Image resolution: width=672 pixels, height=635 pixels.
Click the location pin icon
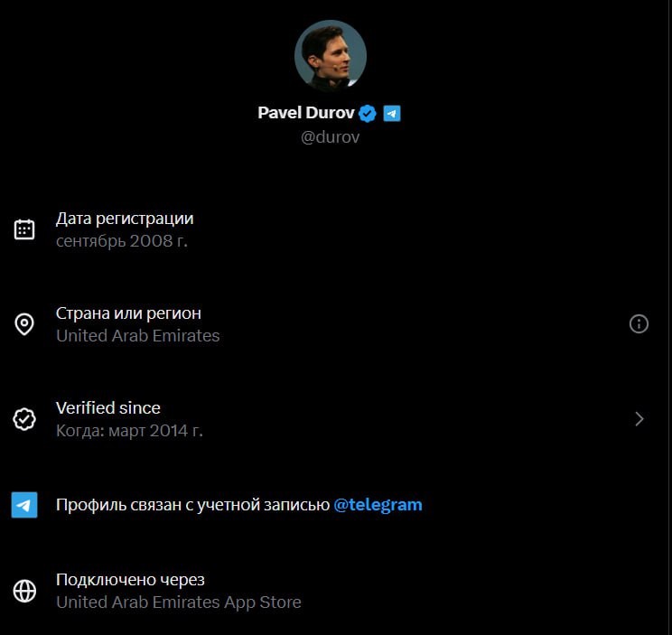[24, 324]
